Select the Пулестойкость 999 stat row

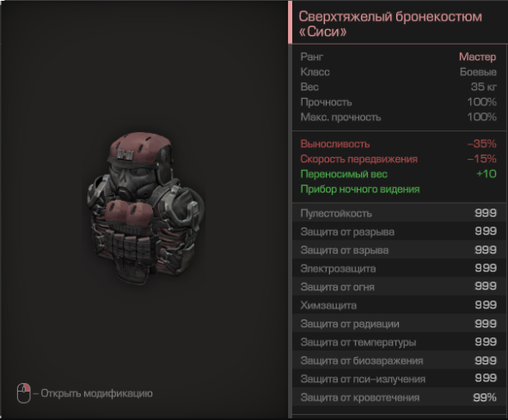point(400,213)
